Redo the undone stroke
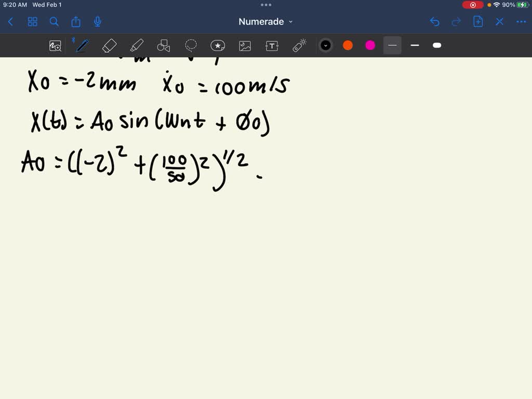Image resolution: width=532 pixels, height=399 pixels. (456, 22)
